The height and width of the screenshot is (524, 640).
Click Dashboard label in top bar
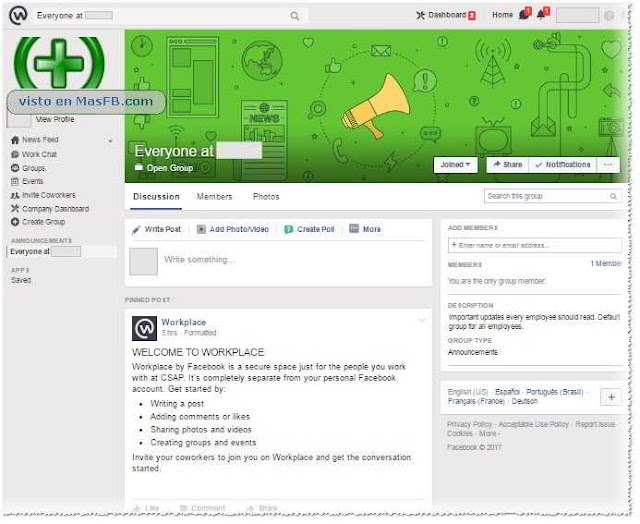(x=447, y=15)
